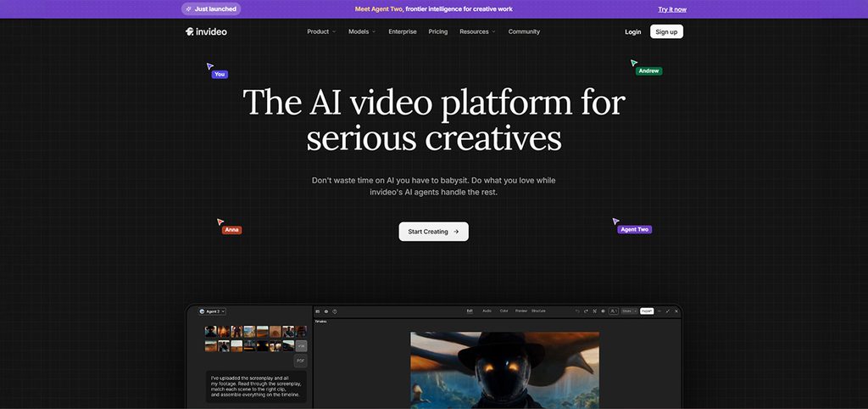Open the Enterprise page
This screenshot has width=868, height=409.
403,31
